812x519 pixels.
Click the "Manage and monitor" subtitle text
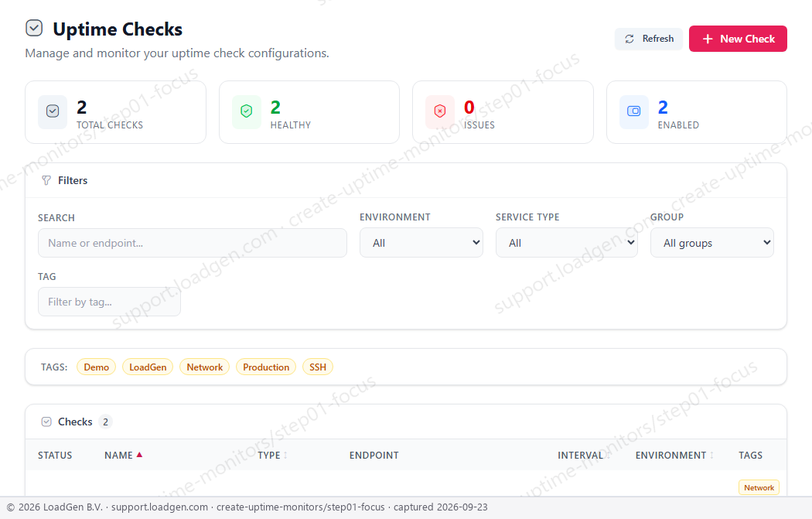click(x=177, y=53)
